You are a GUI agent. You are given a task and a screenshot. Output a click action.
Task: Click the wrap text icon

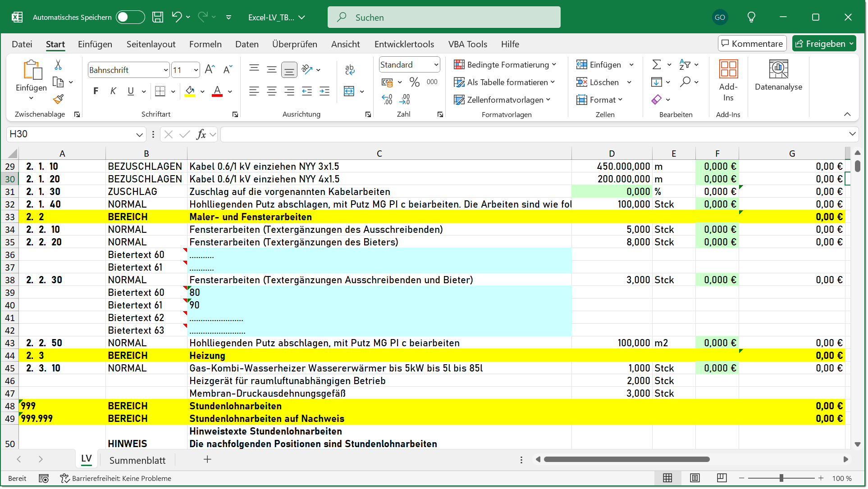[x=349, y=70]
